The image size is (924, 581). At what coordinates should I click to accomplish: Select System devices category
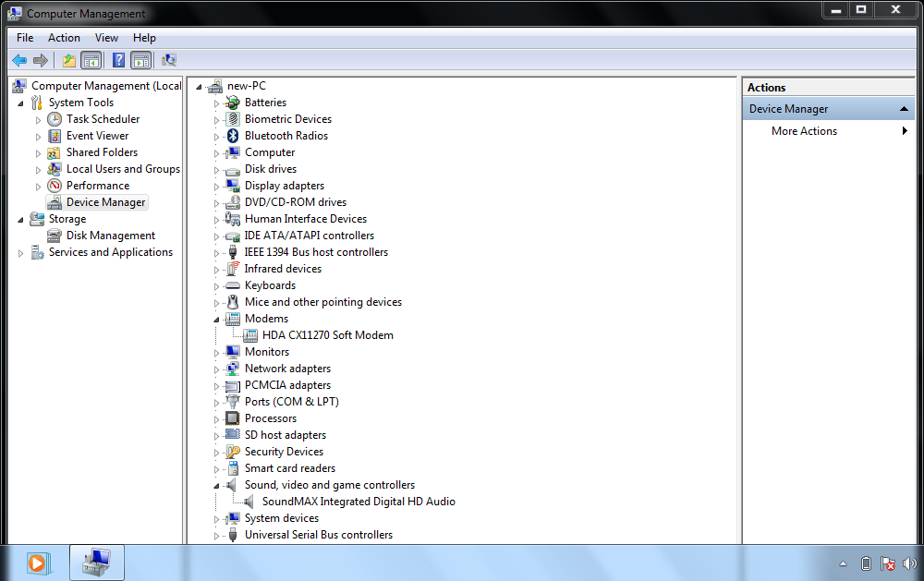[x=282, y=518]
